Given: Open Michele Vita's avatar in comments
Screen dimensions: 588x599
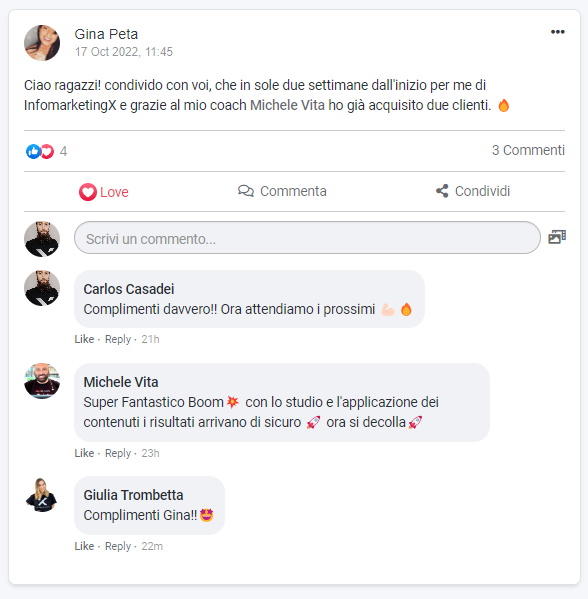Looking at the screenshot, I should point(42,381).
